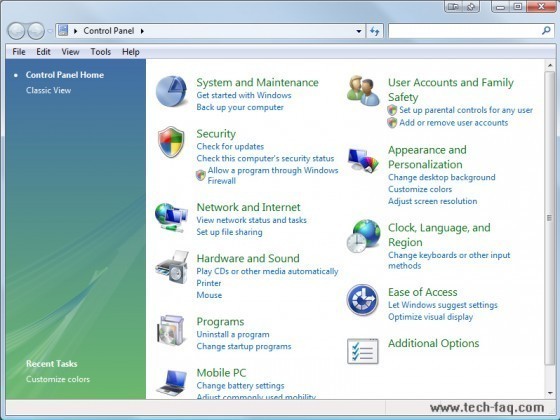Open the Help menu

pos(131,52)
